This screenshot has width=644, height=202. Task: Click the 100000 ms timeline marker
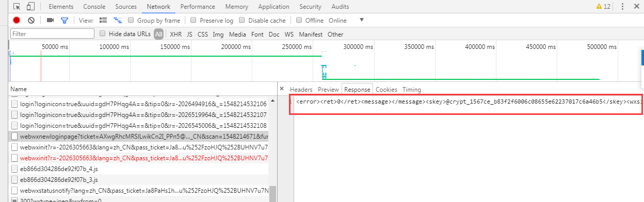click(x=114, y=47)
